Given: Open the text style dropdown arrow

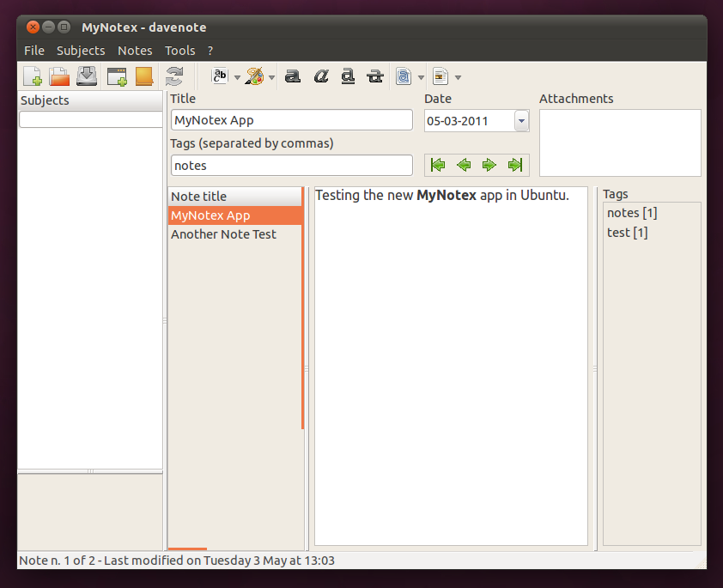Looking at the screenshot, I should pyautogui.click(x=421, y=77).
